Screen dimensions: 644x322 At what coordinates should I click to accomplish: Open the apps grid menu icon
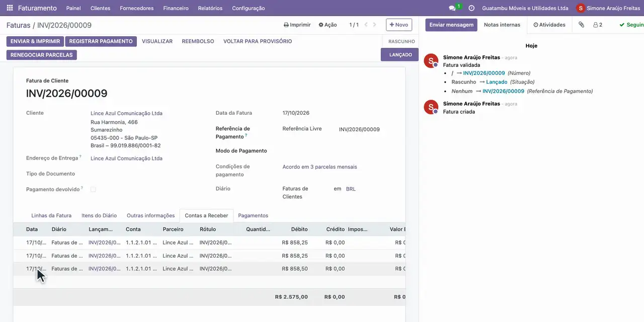coord(10,8)
